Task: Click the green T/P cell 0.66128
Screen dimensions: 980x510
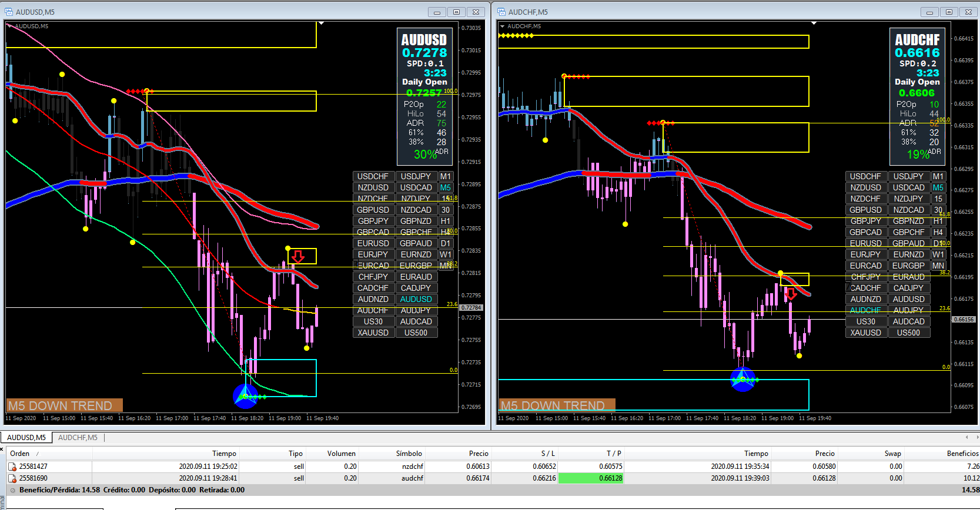Action: 591,478
